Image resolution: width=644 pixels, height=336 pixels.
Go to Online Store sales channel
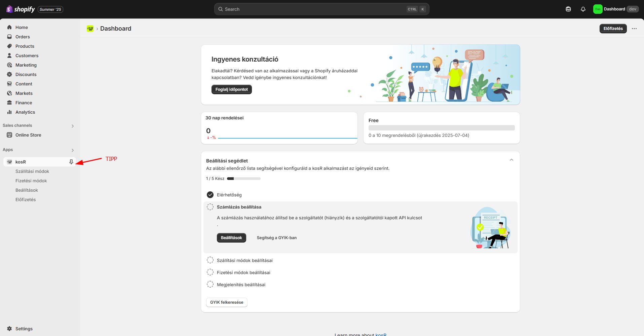pyautogui.click(x=28, y=135)
